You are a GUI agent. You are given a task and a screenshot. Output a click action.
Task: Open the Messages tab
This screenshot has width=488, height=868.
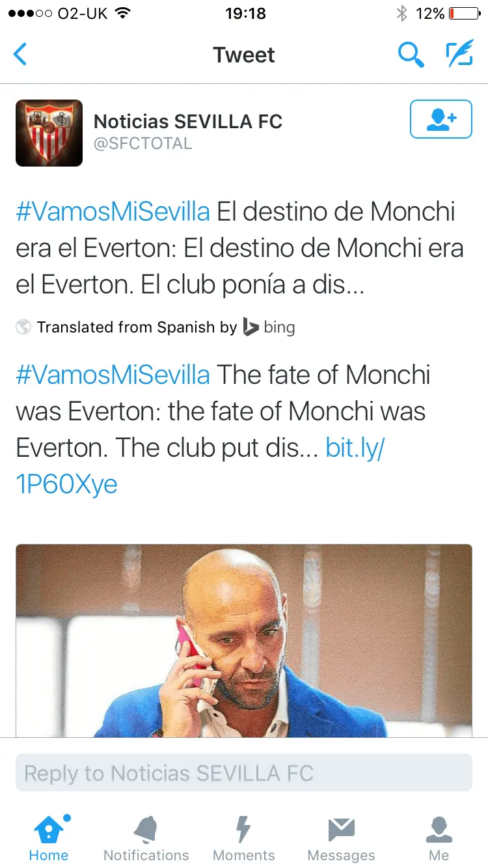tap(342, 838)
